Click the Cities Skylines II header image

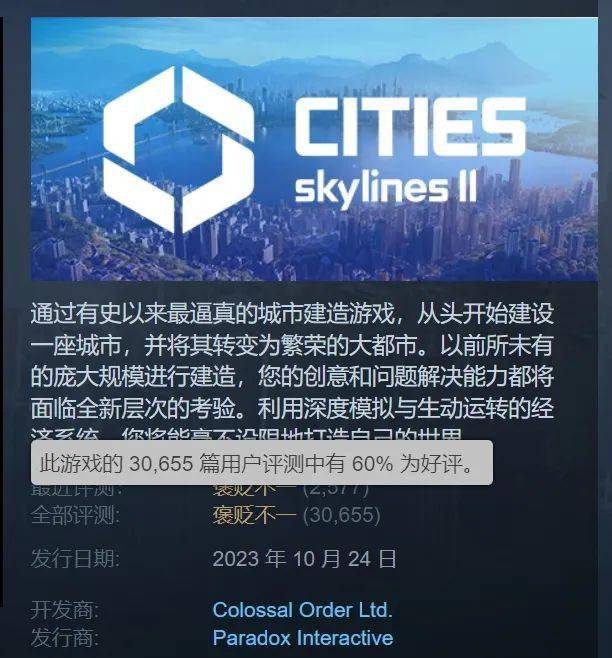[x=314, y=149]
